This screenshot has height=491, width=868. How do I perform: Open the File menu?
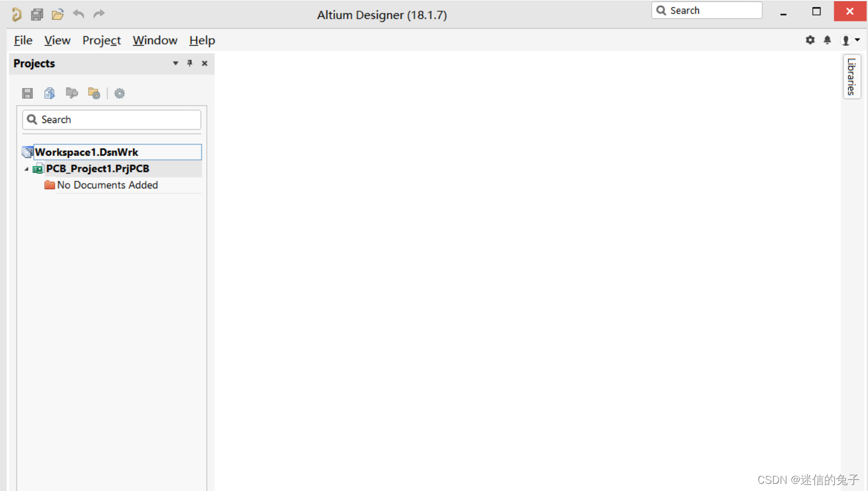(23, 40)
